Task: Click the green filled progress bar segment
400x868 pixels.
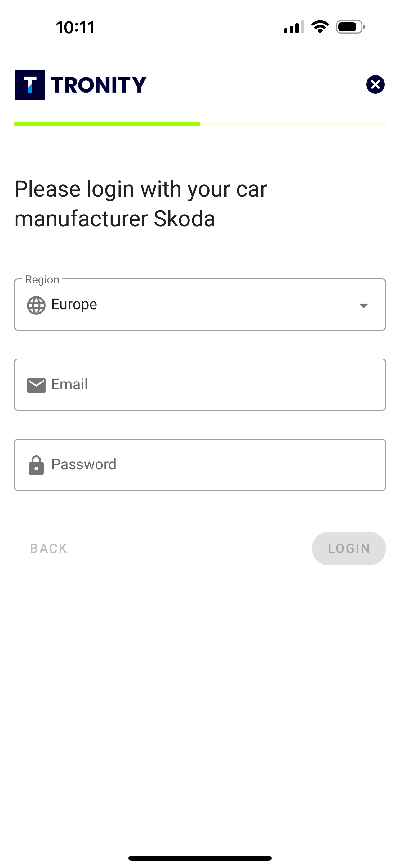Action: [107, 124]
